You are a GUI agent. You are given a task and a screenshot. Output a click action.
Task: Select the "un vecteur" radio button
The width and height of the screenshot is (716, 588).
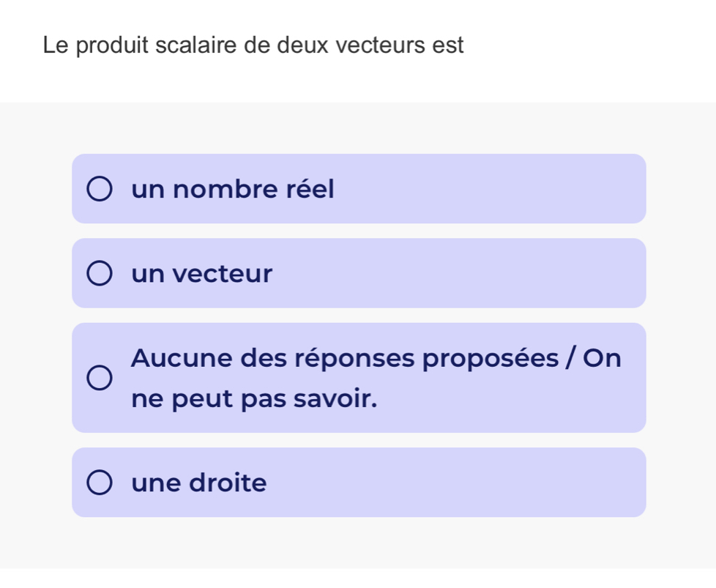click(x=100, y=274)
